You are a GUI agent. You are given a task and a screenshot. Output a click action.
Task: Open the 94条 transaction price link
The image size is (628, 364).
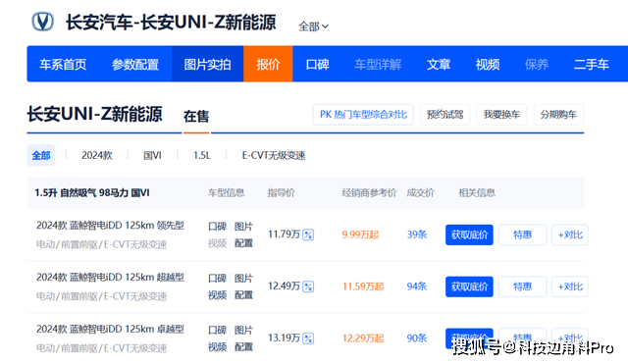(x=417, y=286)
